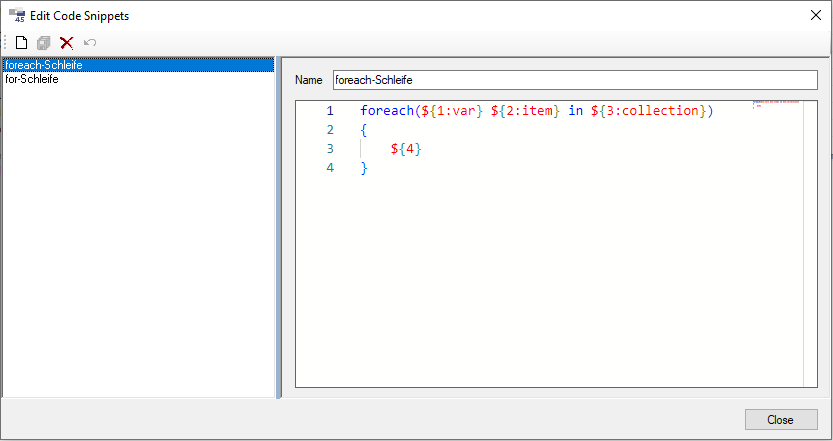Close the dialog via title bar X

813,15
